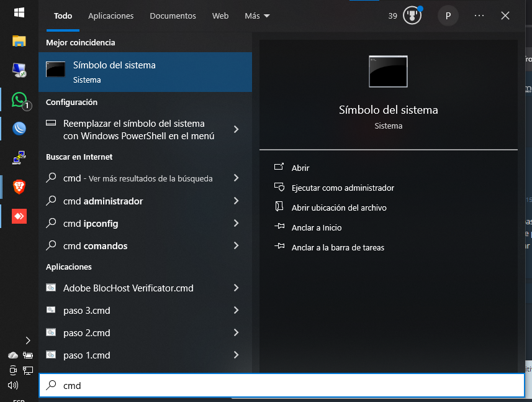Switch to the Aplicaciones tab
The height and width of the screenshot is (402, 532).
[x=111, y=16]
